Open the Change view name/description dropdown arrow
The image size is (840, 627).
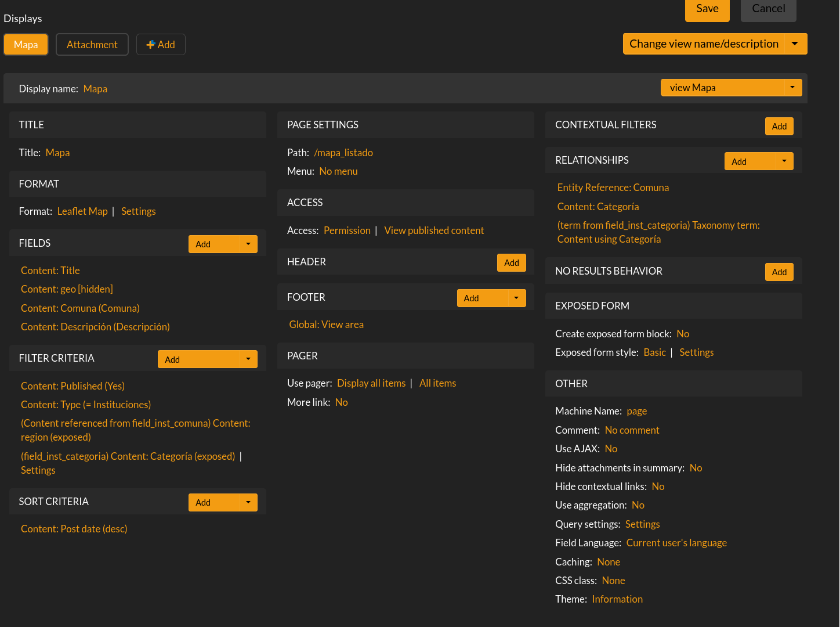click(795, 44)
